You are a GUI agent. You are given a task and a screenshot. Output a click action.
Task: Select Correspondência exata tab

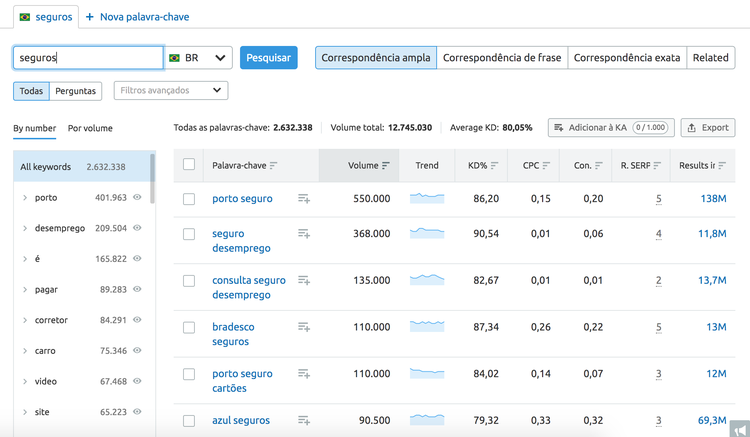(x=627, y=58)
